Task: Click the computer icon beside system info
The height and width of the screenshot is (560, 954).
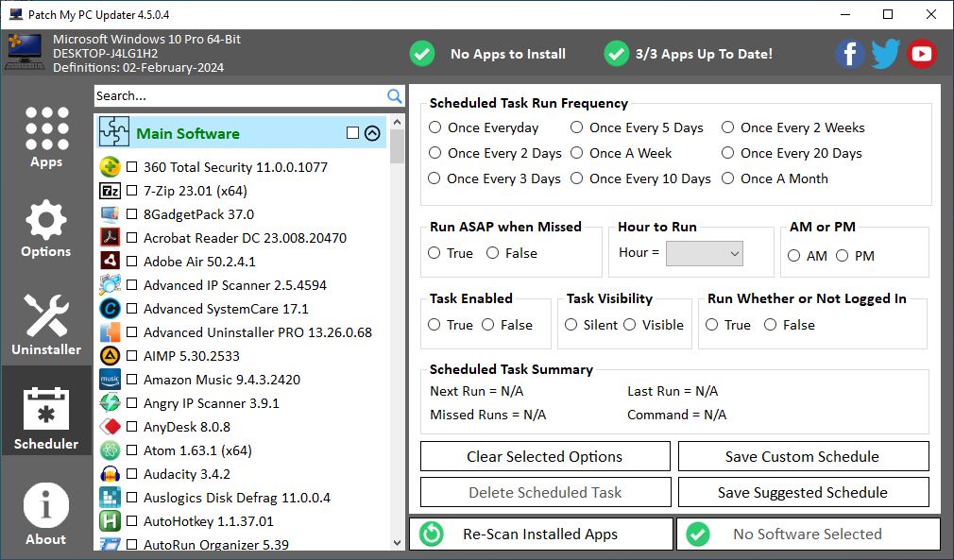Action: pyautogui.click(x=25, y=54)
